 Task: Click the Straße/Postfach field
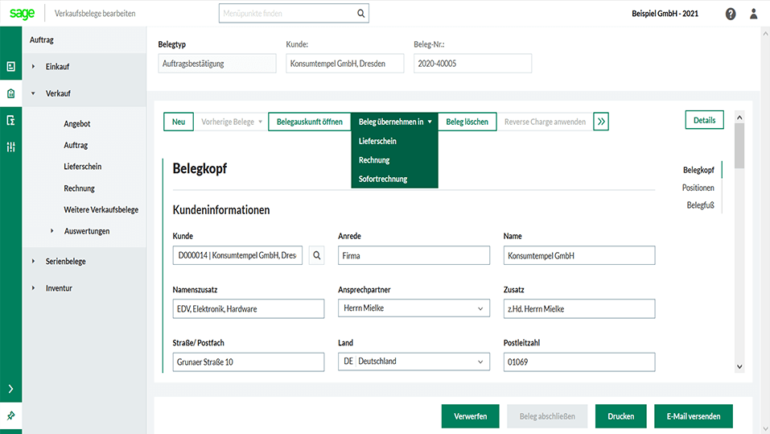[x=248, y=362]
